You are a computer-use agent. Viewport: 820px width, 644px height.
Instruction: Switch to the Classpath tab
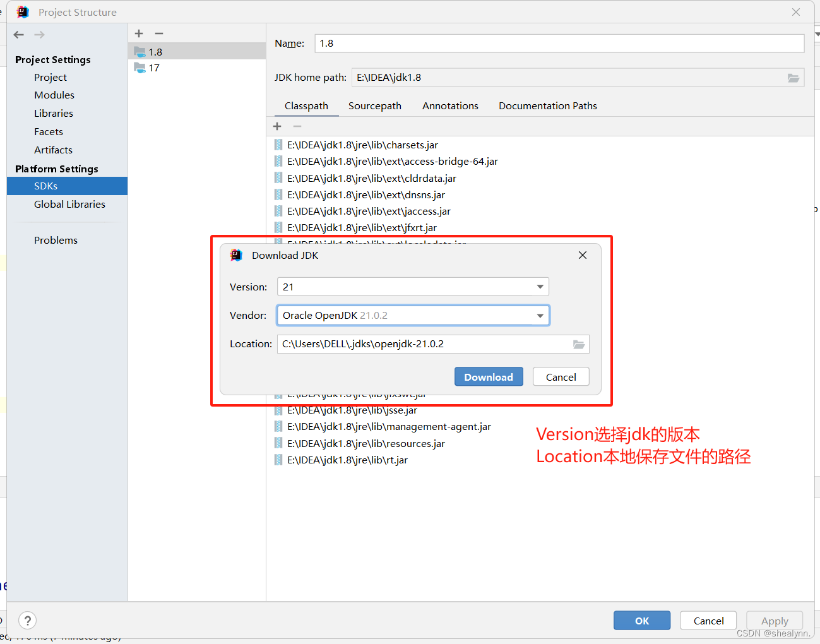point(306,106)
